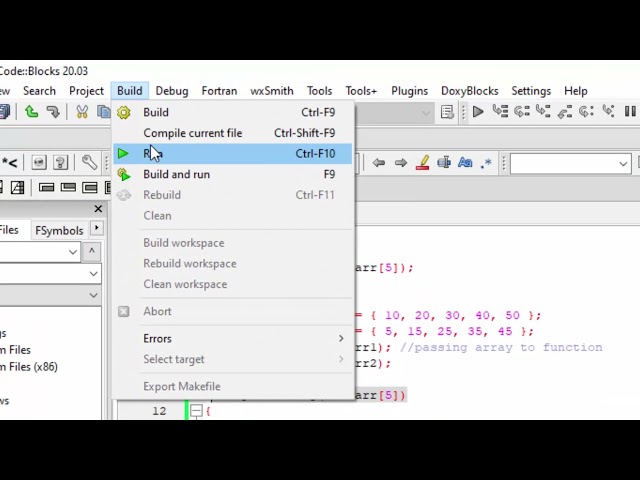The width and height of the screenshot is (640, 480).
Task: Choose Compile current file
Action: pos(232,133)
